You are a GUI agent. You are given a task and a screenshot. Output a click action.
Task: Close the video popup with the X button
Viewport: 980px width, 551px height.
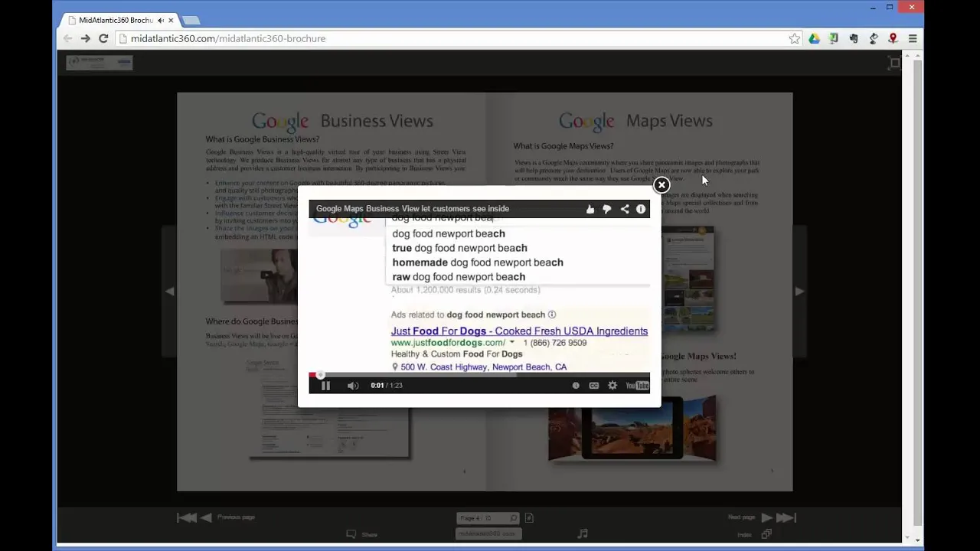click(661, 184)
